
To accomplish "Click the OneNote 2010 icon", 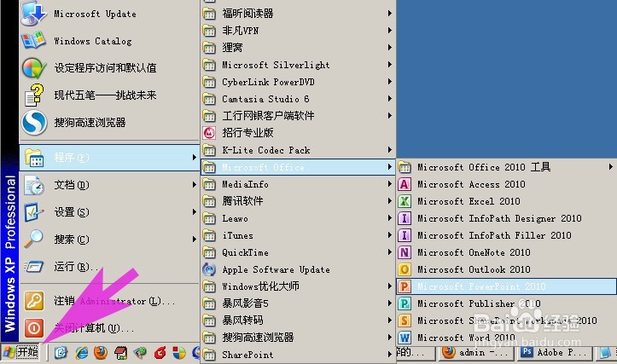I will [405, 252].
